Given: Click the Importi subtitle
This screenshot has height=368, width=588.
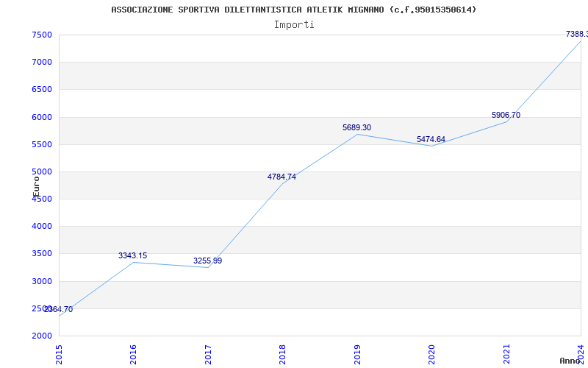Looking at the screenshot, I should 294,25.
